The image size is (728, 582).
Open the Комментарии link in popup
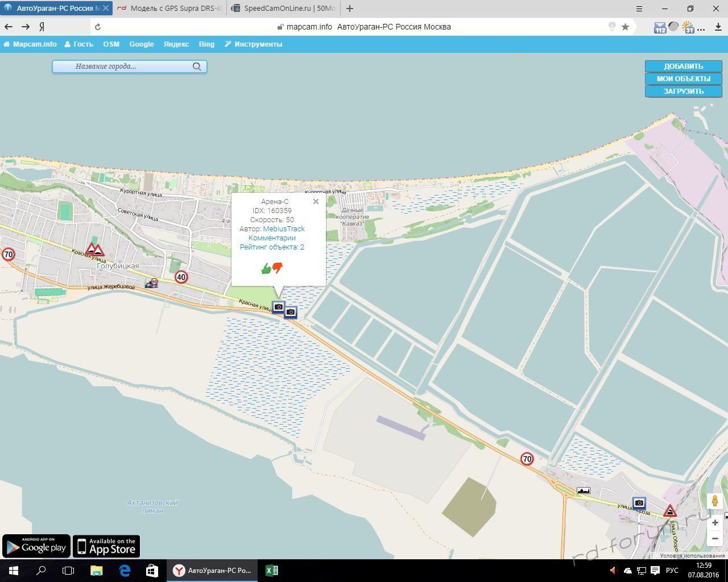(x=272, y=238)
